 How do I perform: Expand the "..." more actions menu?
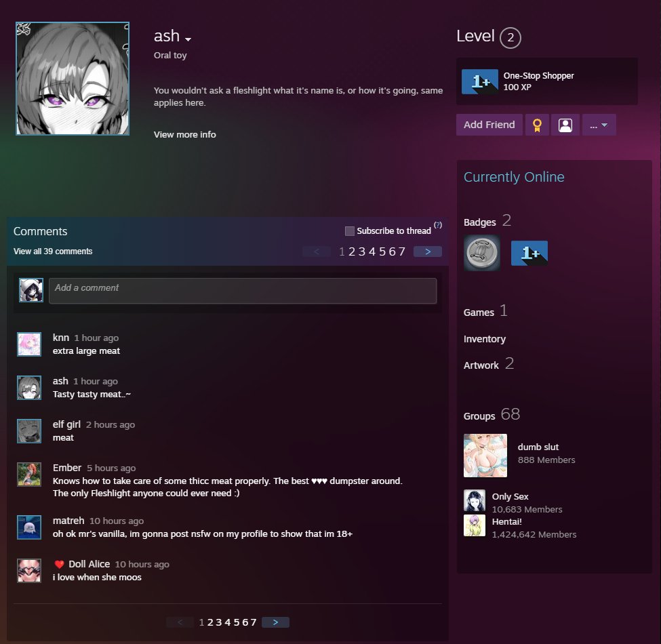(599, 125)
